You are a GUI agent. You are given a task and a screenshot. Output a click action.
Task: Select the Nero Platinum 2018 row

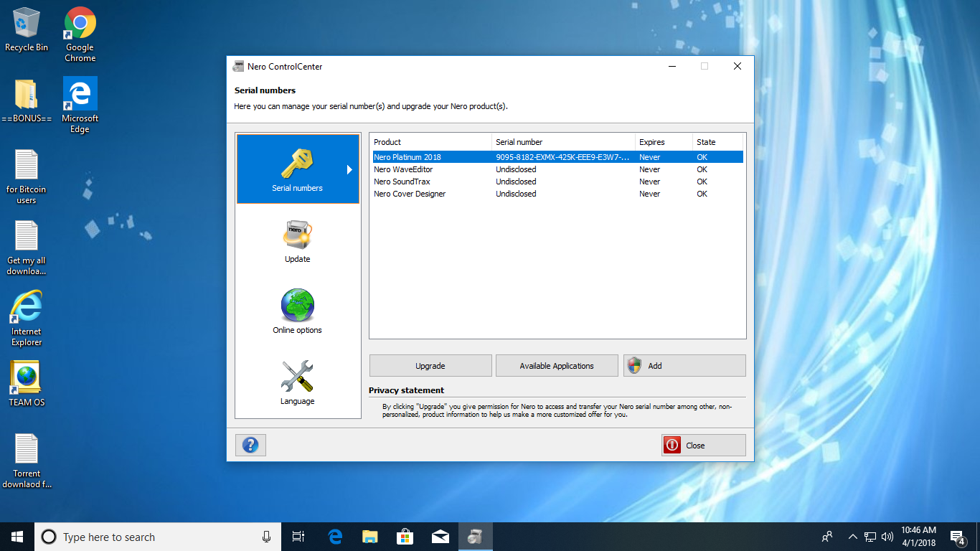pyautogui.click(x=557, y=157)
